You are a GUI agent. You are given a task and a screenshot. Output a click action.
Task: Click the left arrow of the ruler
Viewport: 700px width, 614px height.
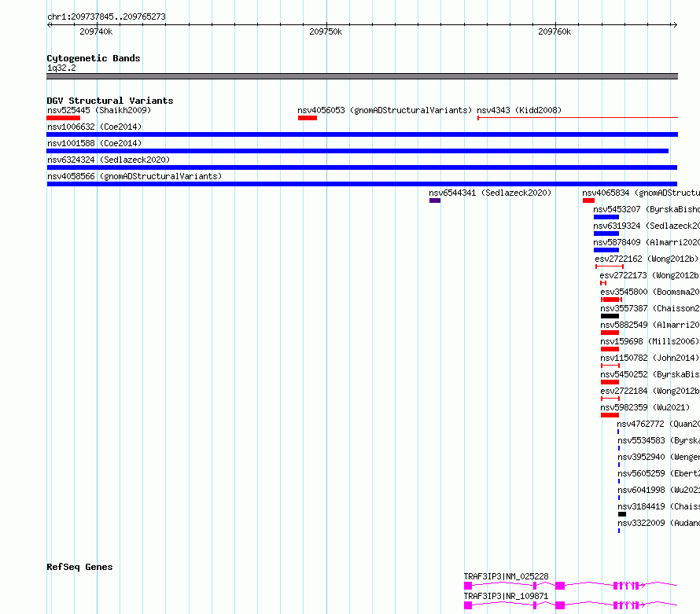point(49,25)
